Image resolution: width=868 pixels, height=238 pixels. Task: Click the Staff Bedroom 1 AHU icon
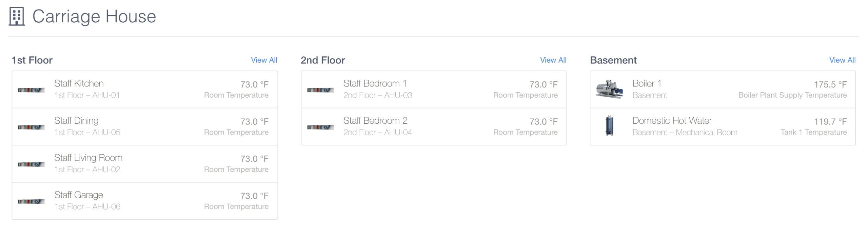(x=320, y=90)
